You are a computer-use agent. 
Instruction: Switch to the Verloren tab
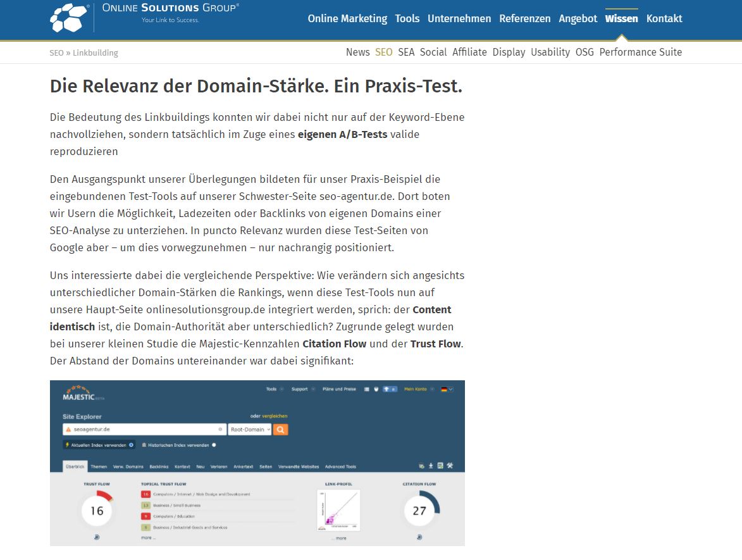(x=219, y=467)
